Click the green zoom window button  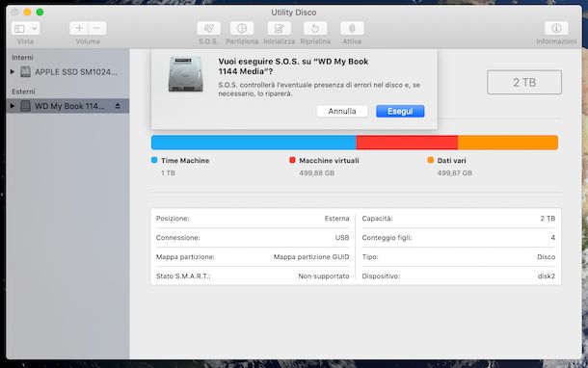tap(40, 12)
